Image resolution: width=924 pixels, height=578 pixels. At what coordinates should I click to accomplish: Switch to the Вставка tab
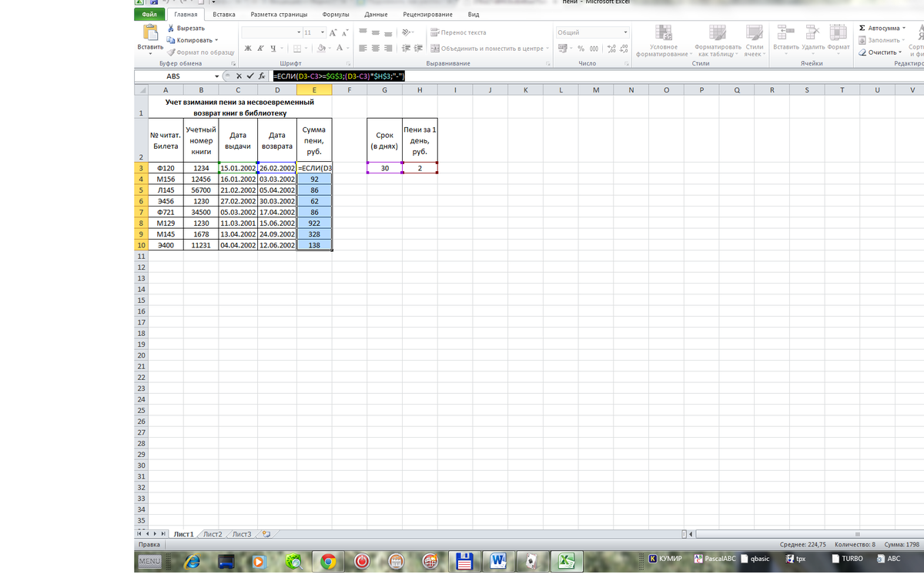pos(224,14)
